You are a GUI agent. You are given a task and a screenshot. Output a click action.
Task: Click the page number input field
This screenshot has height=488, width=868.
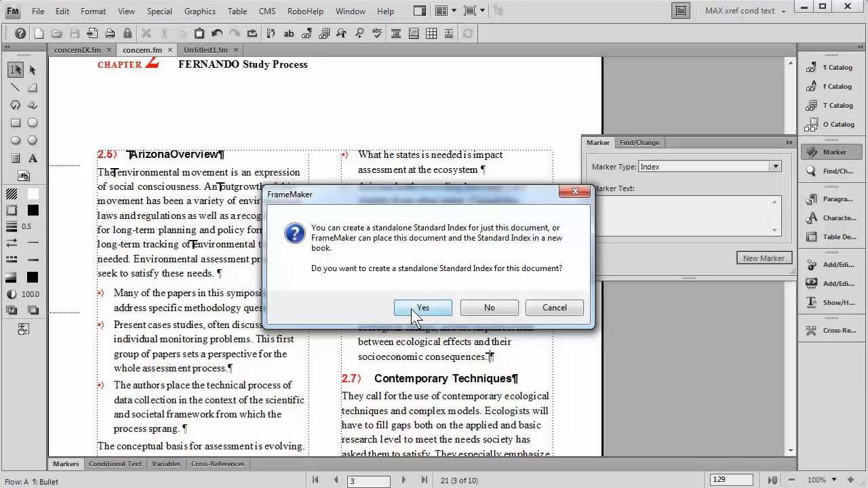(x=369, y=481)
